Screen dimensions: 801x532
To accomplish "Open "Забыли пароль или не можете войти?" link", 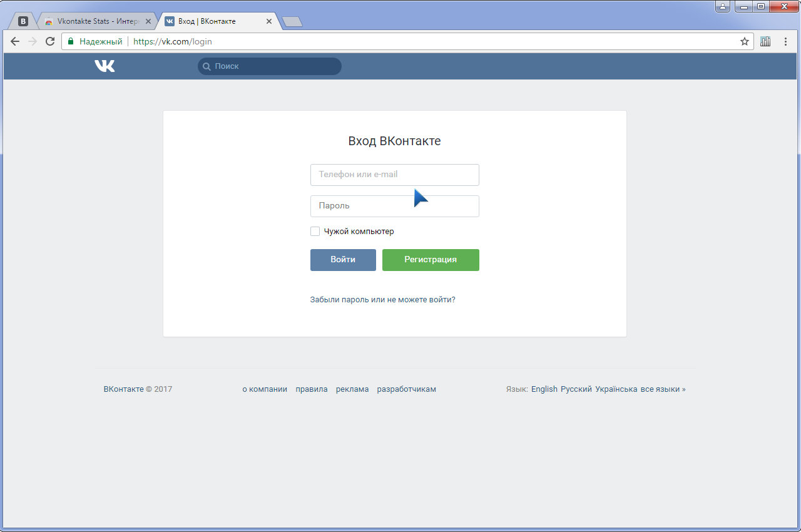I will click(382, 300).
